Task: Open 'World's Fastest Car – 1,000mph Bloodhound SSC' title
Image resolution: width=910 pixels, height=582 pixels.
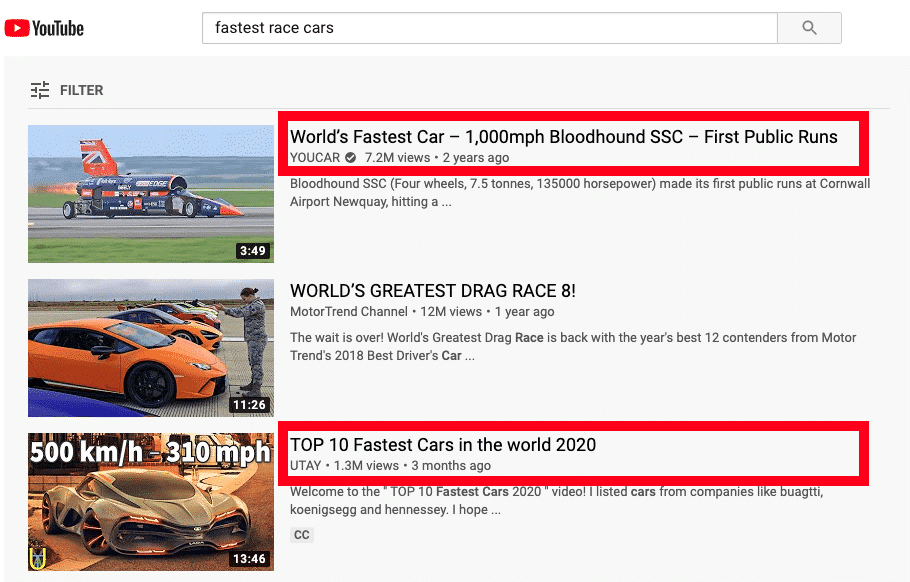Action: 564,136
